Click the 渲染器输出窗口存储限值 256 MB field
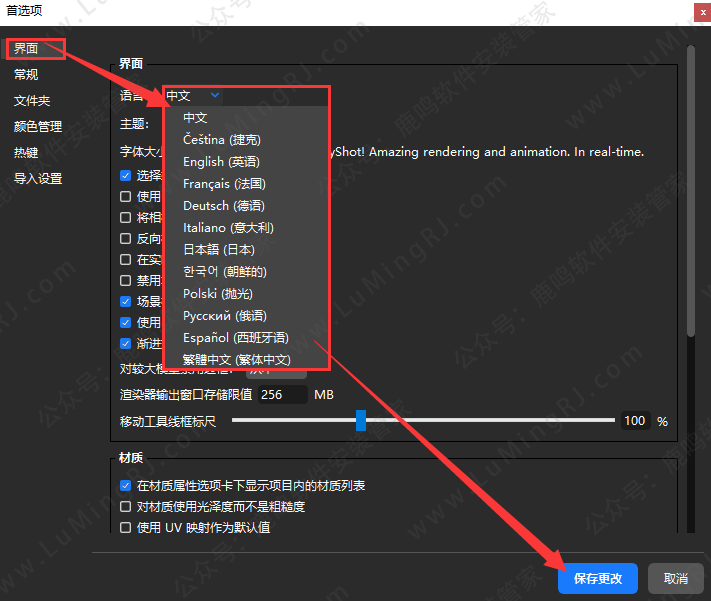The image size is (711, 601). tap(282, 395)
